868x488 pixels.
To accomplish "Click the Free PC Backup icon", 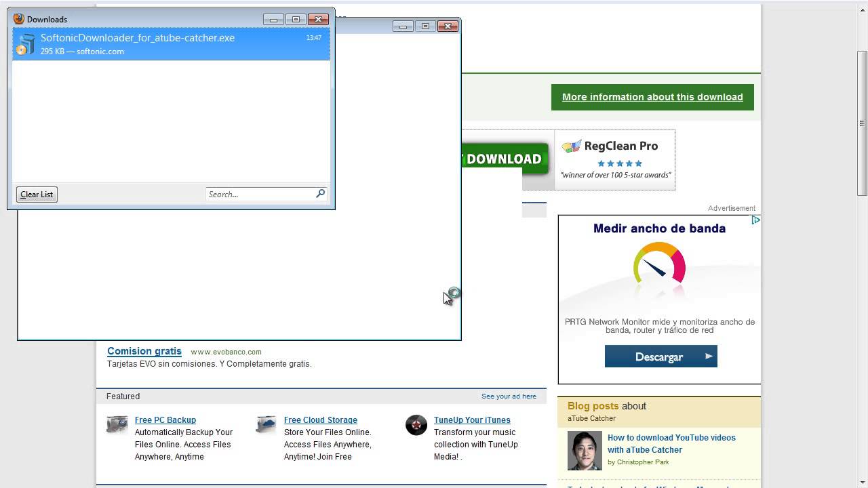I will click(117, 424).
